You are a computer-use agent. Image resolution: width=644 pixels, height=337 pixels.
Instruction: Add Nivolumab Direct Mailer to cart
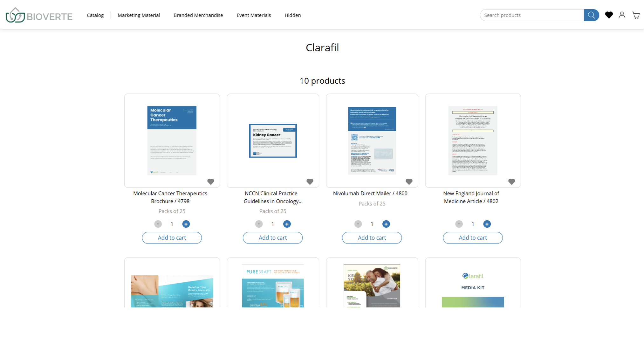point(372,238)
